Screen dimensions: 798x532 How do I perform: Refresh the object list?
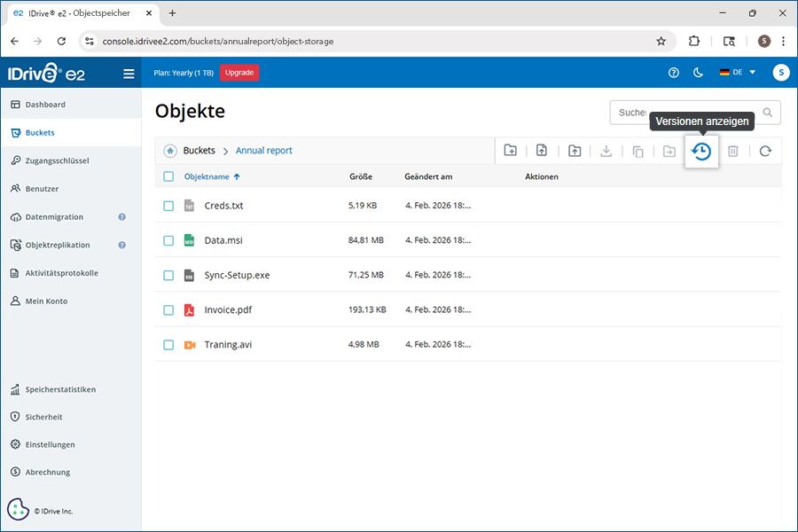pyautogui.click(x=765, y=151)
